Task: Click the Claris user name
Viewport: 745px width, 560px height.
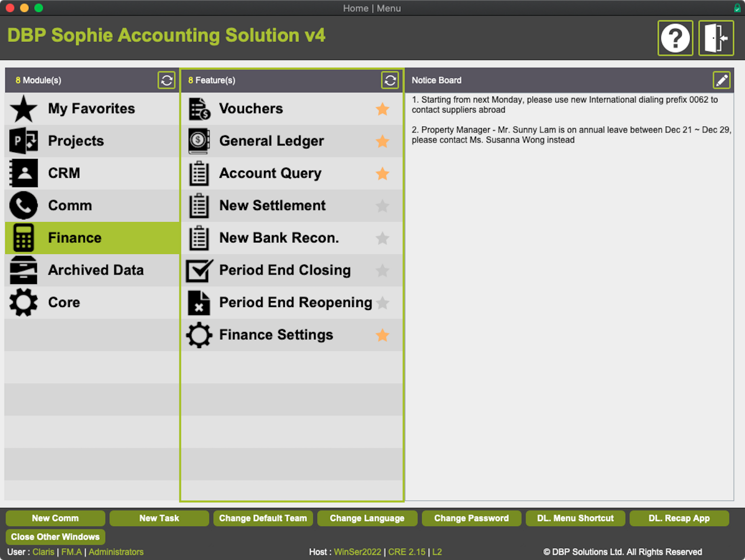Action: (43, 552)
